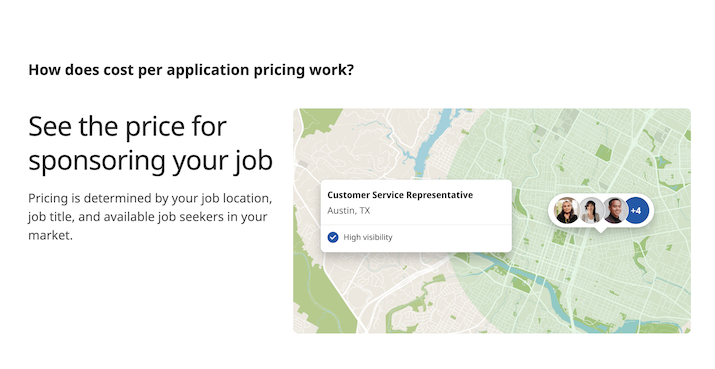Image resolution: width=715 pixels, height=369 pixels.
Task: Click the High visibility label text
Action: click(368, 237)
